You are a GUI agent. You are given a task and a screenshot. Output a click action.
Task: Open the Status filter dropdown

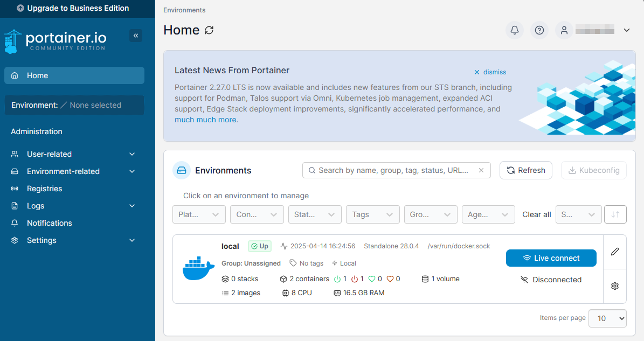pos(315,214)
